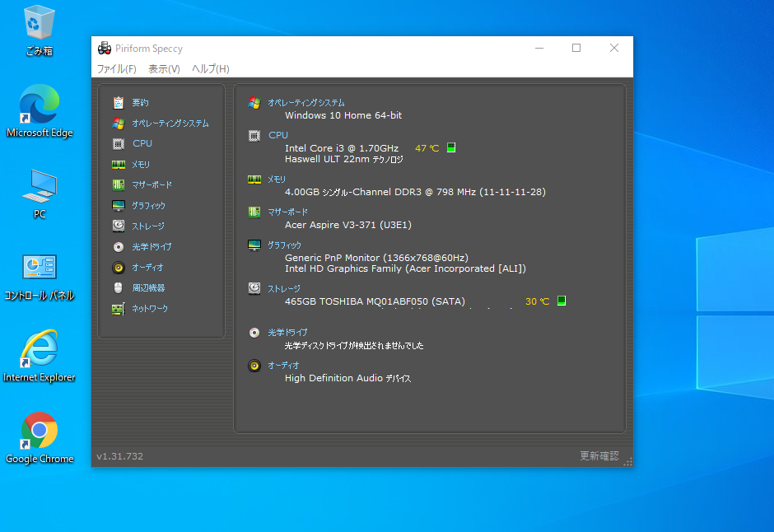Viewport: 774px width, 532px height.
Task: Click the optical disc icon in summary panel
Action: [254, 333]
